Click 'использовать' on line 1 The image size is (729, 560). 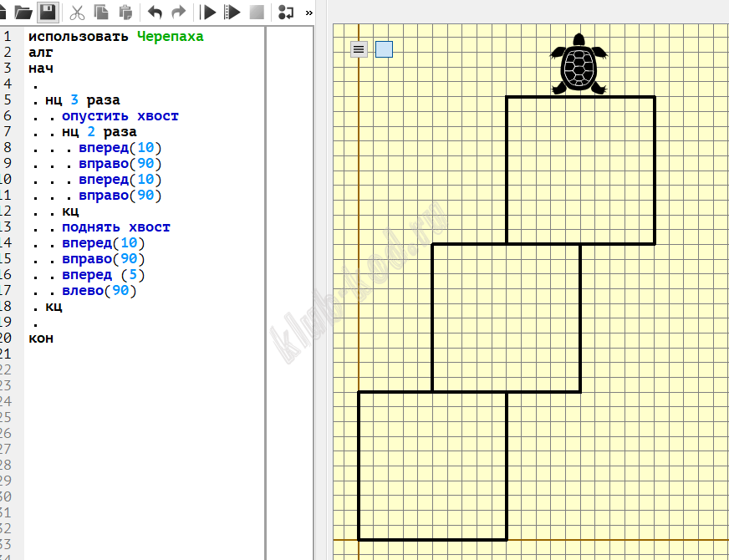click(x=78, y=36)
